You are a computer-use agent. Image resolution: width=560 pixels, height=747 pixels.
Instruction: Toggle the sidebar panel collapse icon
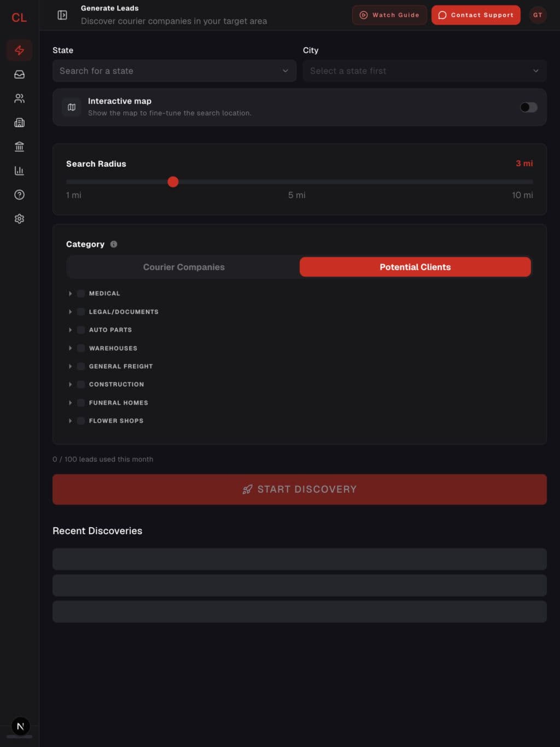pyautogui.click(x=62, y=15)
